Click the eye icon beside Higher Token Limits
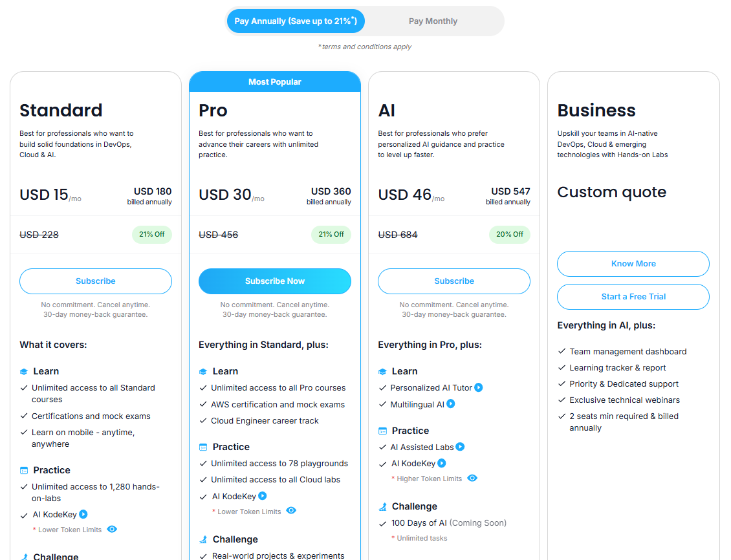Screen dimensions: 731x560 click(473, 478)
